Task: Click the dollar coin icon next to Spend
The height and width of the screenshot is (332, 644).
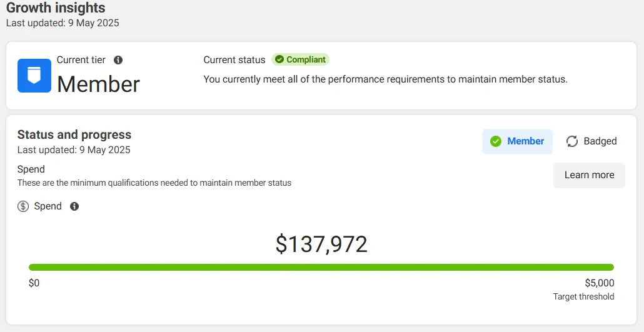Action: [23, 206]
